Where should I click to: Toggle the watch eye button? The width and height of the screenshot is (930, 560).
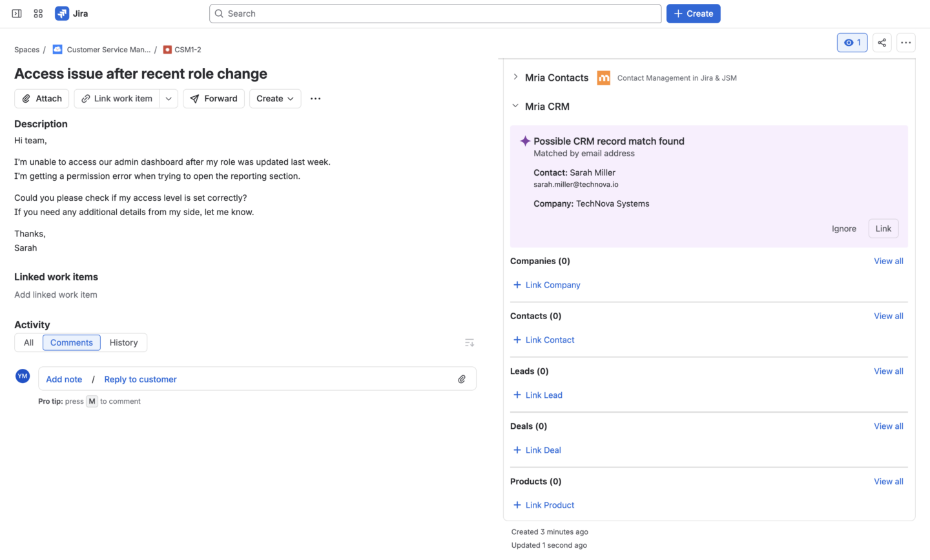pos(852,43)
